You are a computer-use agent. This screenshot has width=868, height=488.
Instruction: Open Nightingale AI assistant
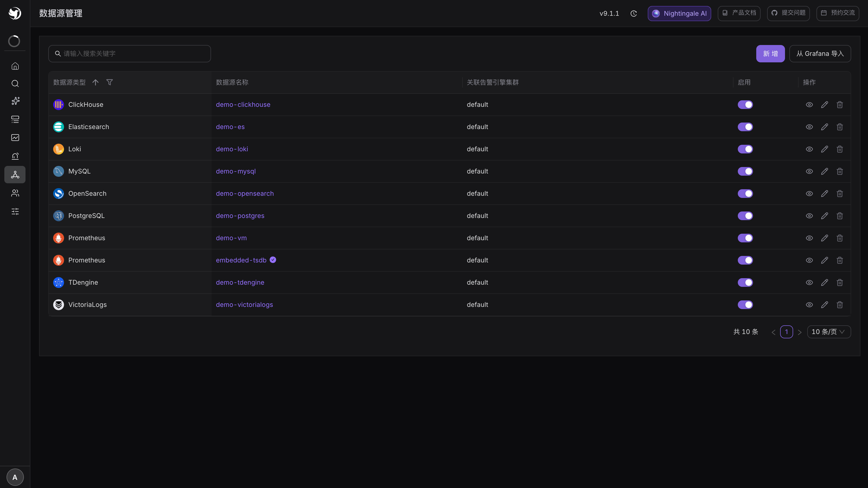tap(679, 14)
